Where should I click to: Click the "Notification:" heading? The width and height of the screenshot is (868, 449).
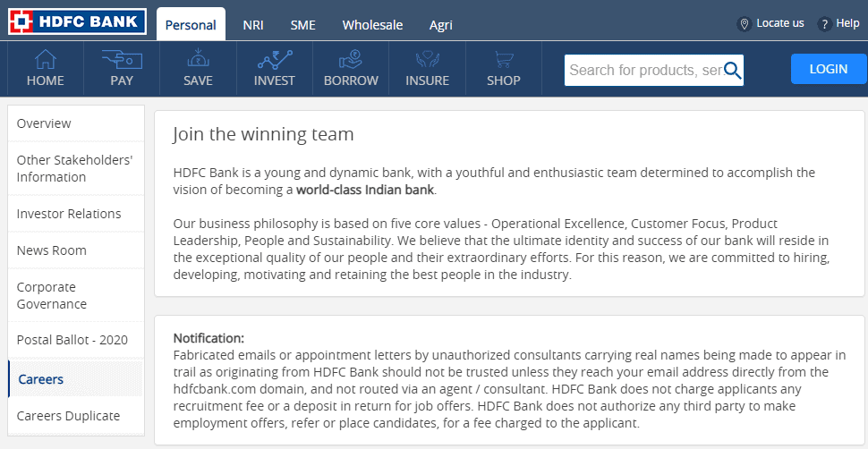208,338
